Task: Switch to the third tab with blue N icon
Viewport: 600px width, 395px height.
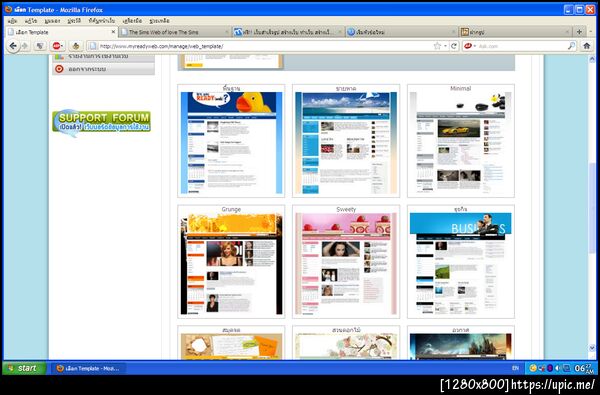Action: point(288,32)
